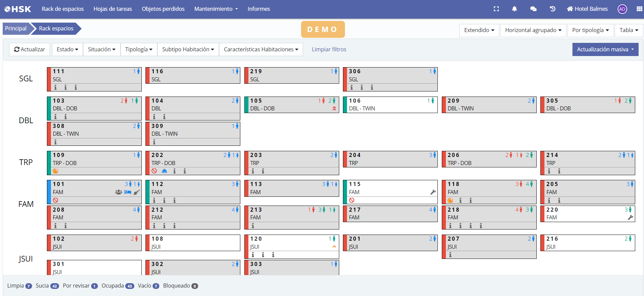Click the bed icon on room 101
The image size is (644, 296).
[x=128, y=192]
